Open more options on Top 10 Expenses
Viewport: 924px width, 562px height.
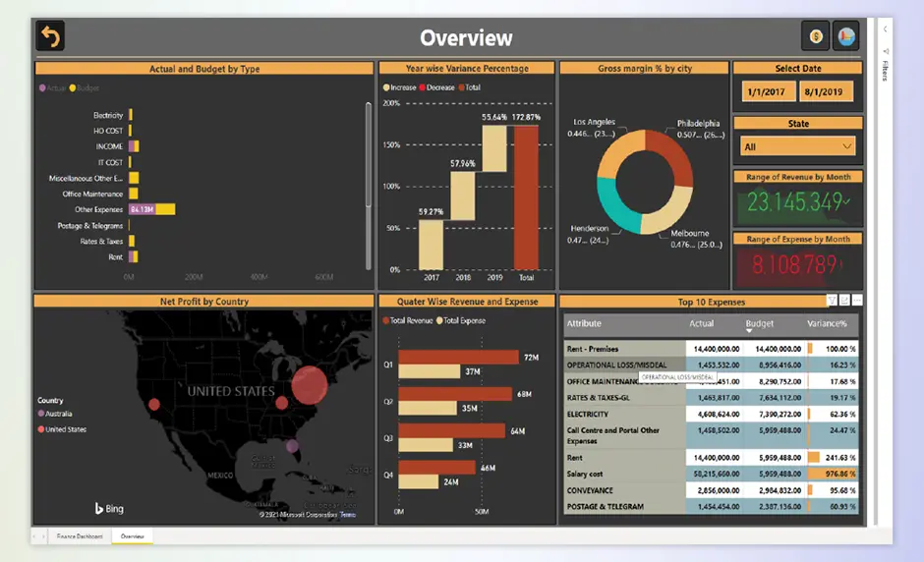857,300
